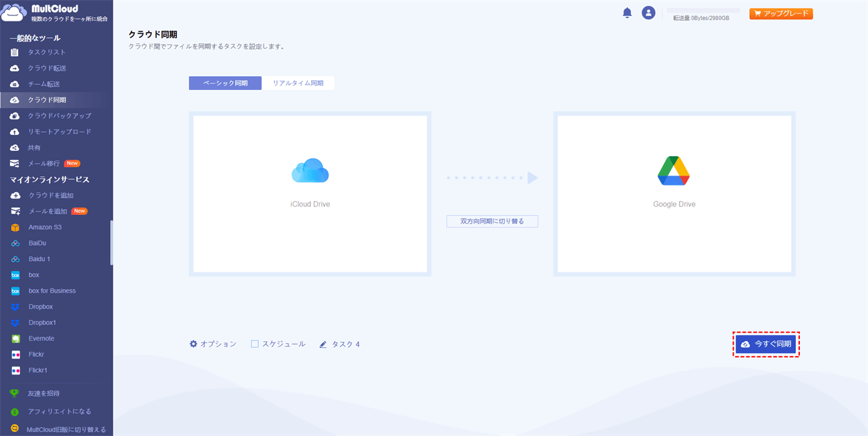Switch to ベーシック同期 tab

click(225, 83)
